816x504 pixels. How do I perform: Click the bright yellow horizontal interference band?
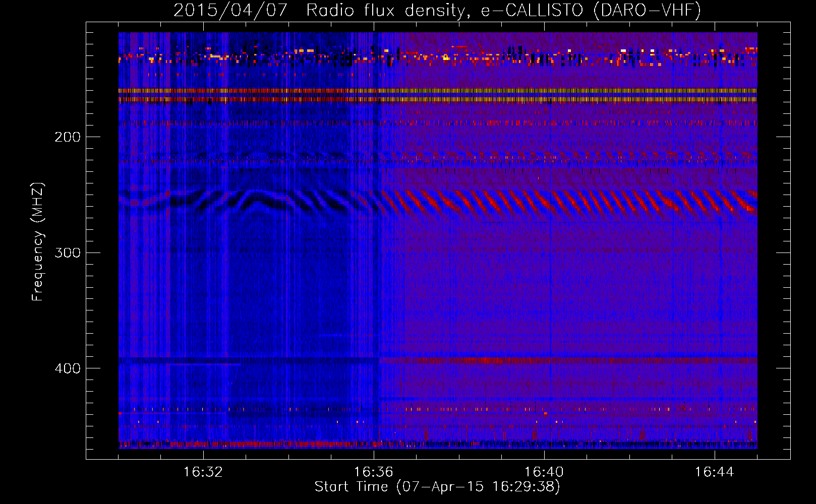coord(438,91)
